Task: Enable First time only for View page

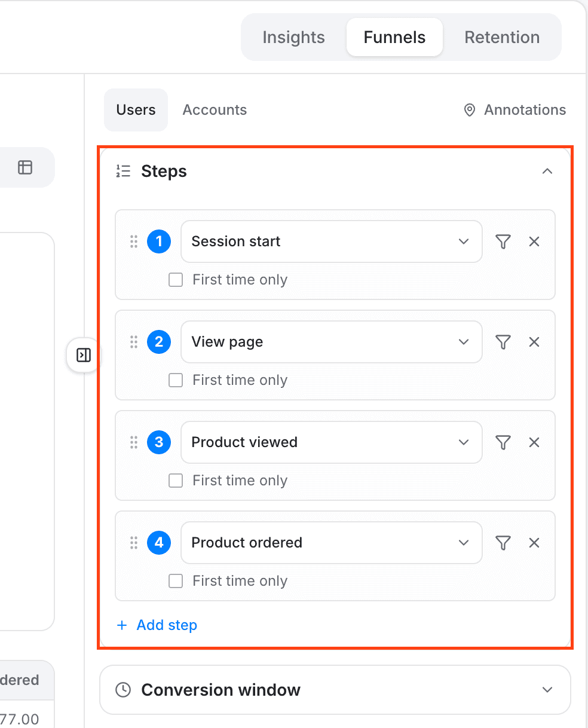Action: [x=176, y=380]
